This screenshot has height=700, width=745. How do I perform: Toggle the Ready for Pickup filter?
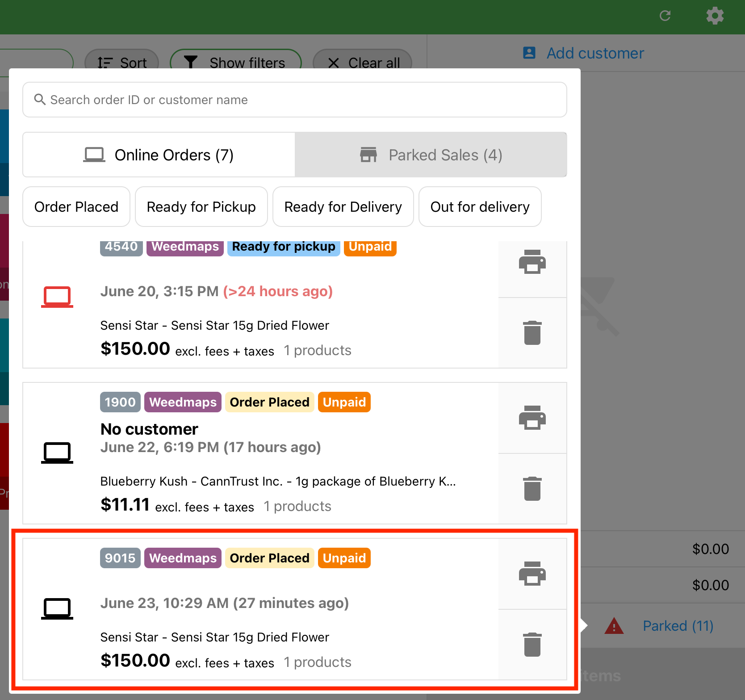click(201, 207)
